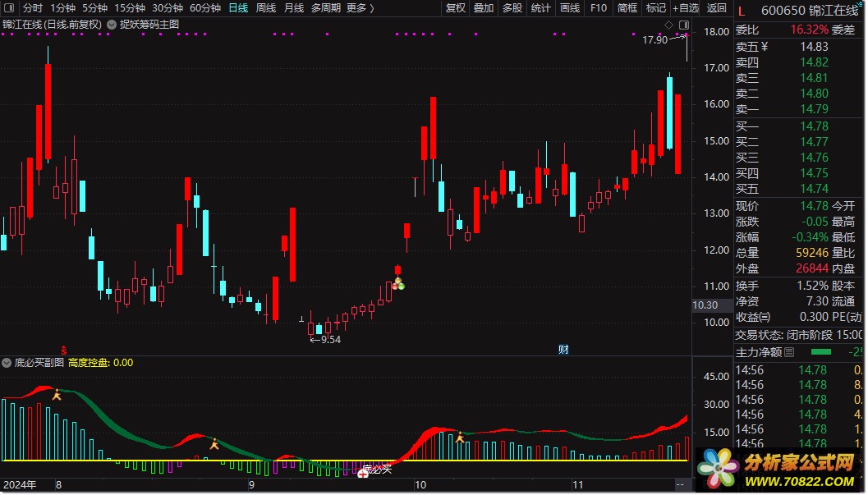Click the 多股 multi-stock button
Image resolution: width=868 pixels, height=495 pixels.
tap(512, 8)
